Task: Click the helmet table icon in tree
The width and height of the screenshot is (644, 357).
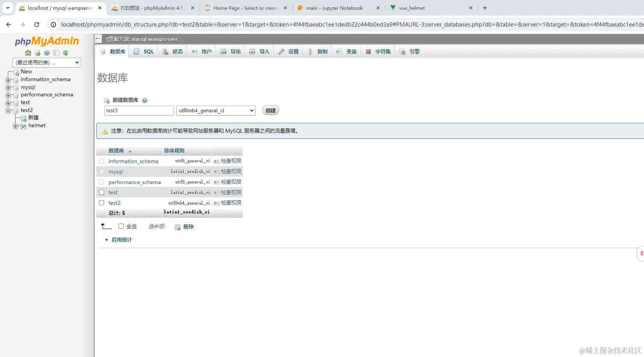Action: [x=24, y=126]
